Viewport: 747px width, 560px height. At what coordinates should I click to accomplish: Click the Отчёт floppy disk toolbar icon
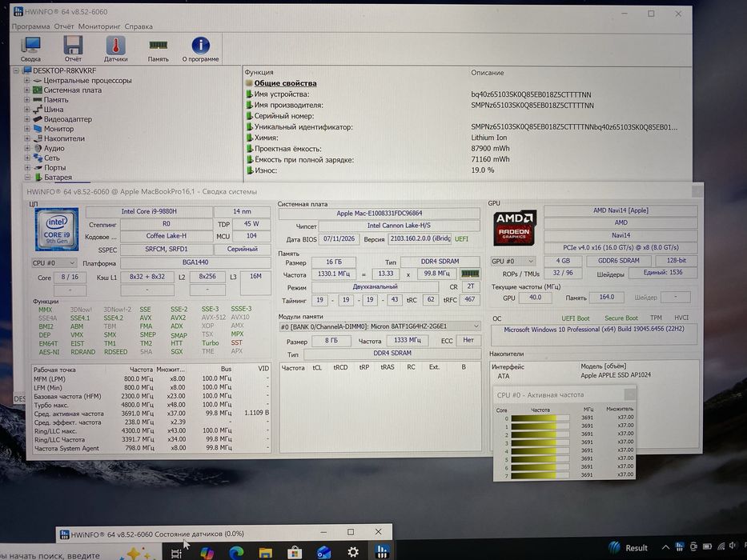73,49
